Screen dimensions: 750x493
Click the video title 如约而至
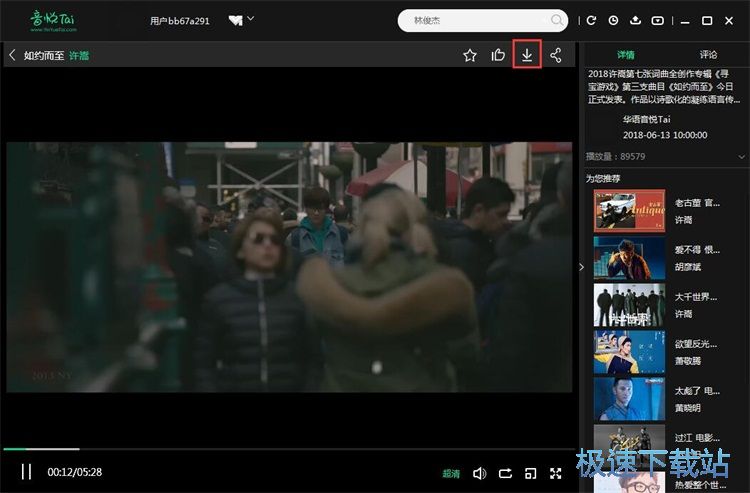pos(44,55)
